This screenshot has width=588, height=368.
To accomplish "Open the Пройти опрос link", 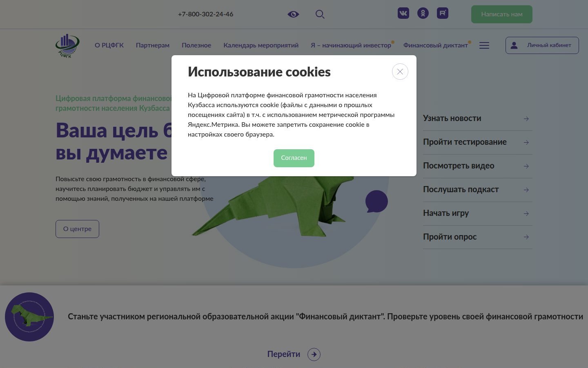I will (450, 237).
